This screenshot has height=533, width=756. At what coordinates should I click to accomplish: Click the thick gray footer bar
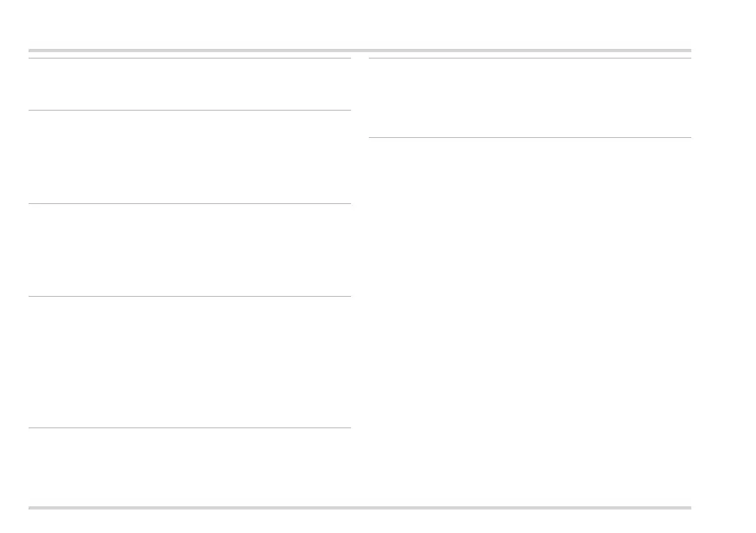pos(359,508)
